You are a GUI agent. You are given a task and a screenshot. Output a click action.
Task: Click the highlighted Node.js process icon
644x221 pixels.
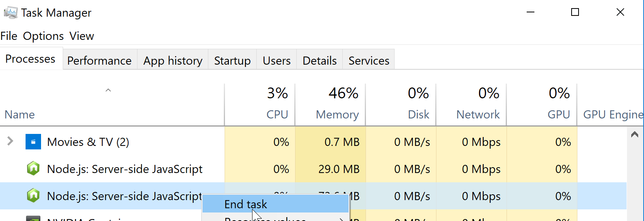[x=33, y=196]
